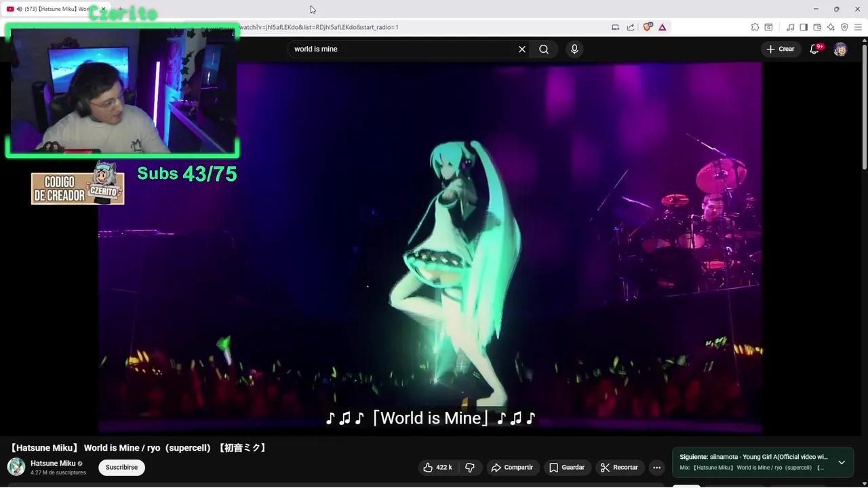Open voice search with the microphone icon
868x488 pixels.
pyautogui.click(x=574, y=49)
